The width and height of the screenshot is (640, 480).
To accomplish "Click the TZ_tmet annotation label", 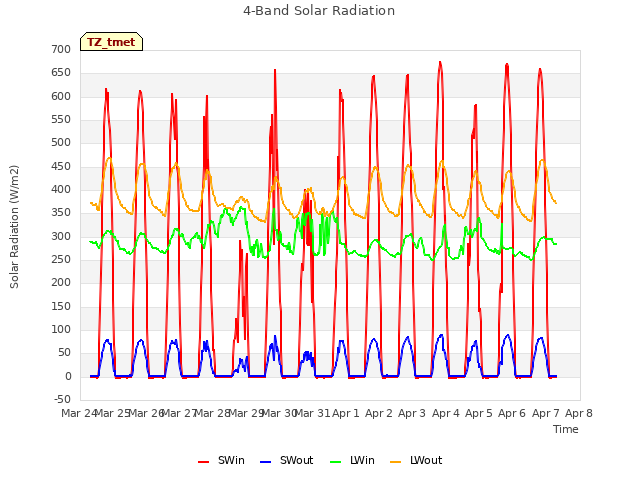I will (x=111, y=42).
